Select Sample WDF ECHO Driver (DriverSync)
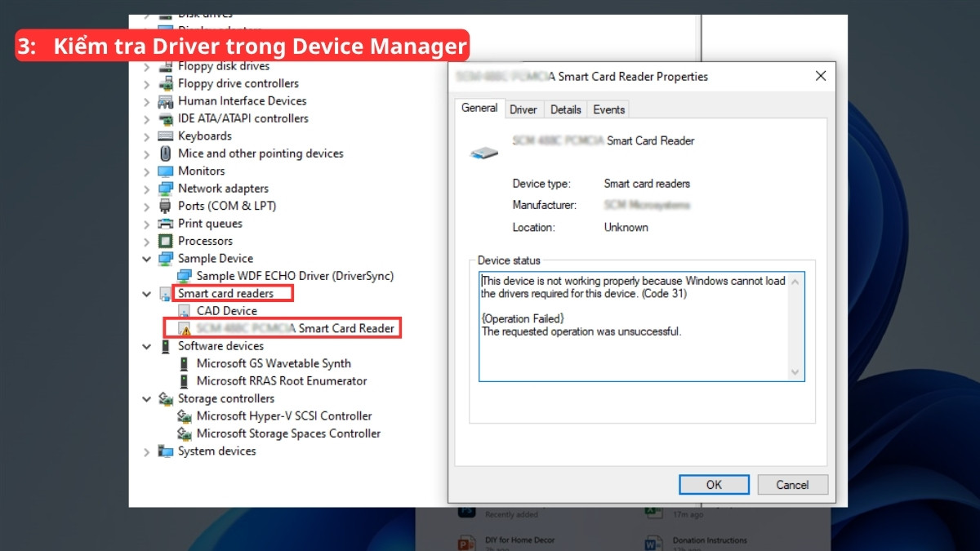980x551 pixels. [295, 276]
